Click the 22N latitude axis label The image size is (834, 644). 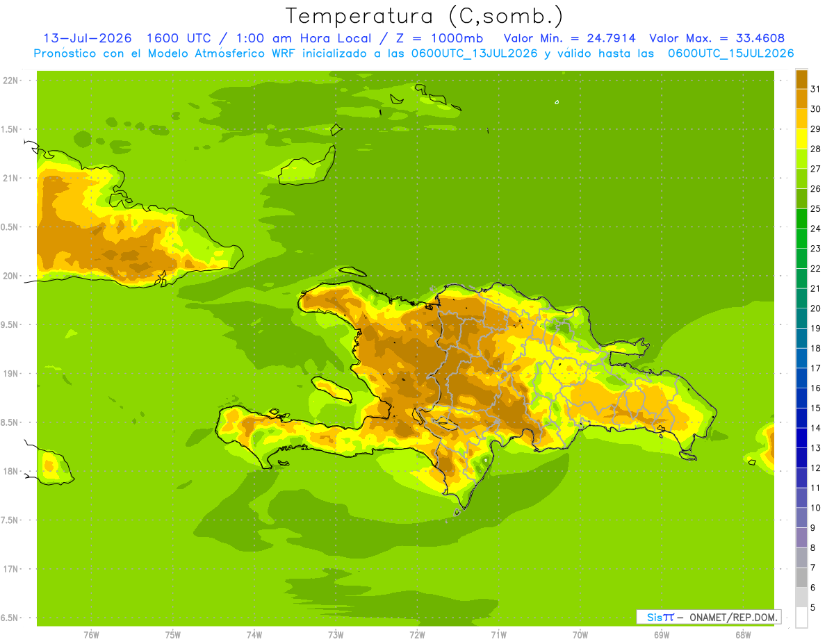[10, 81]
